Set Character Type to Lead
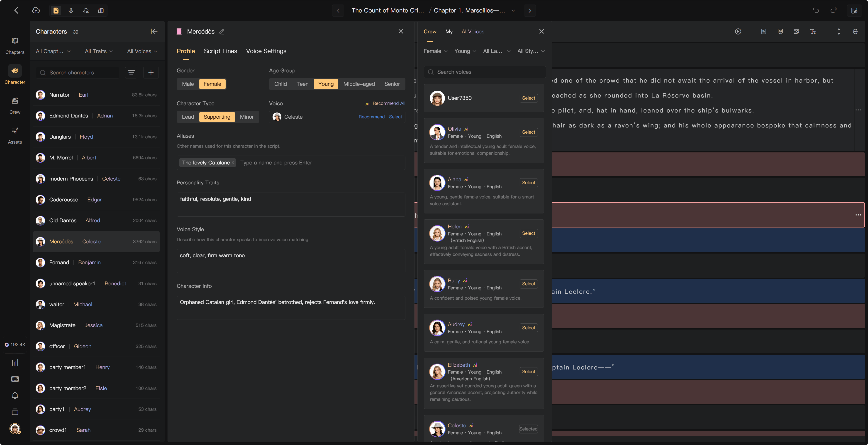868x445 pixels. pos(188,117)
